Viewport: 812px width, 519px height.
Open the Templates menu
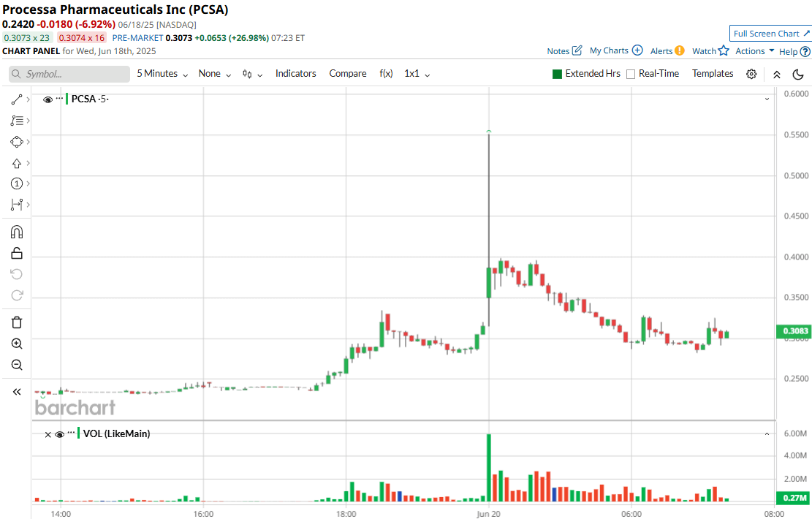click(713, 74)
